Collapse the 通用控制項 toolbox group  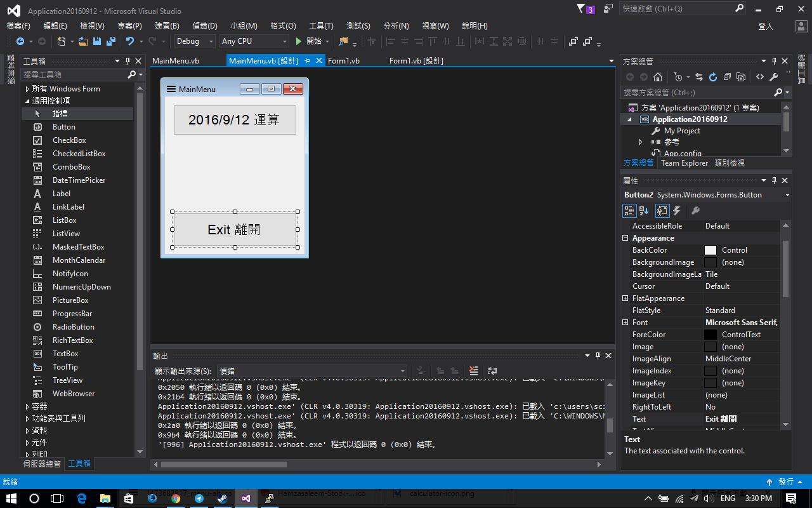(x=27, y=101)
